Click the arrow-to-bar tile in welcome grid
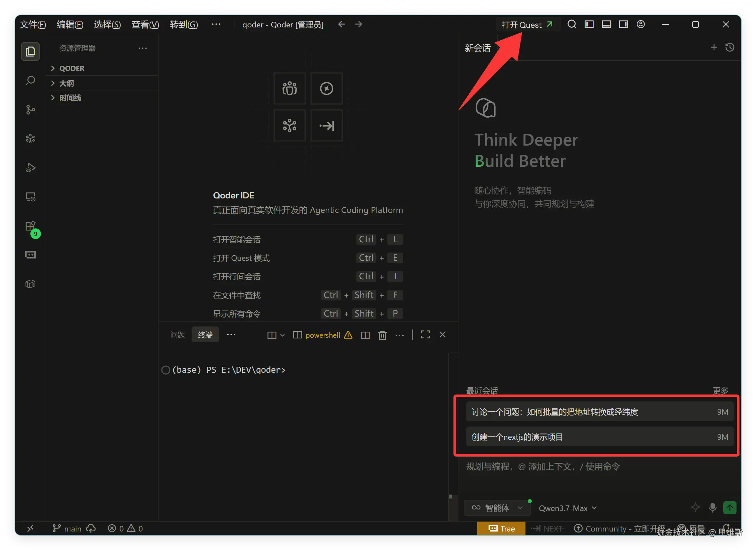 coord(326,125)
